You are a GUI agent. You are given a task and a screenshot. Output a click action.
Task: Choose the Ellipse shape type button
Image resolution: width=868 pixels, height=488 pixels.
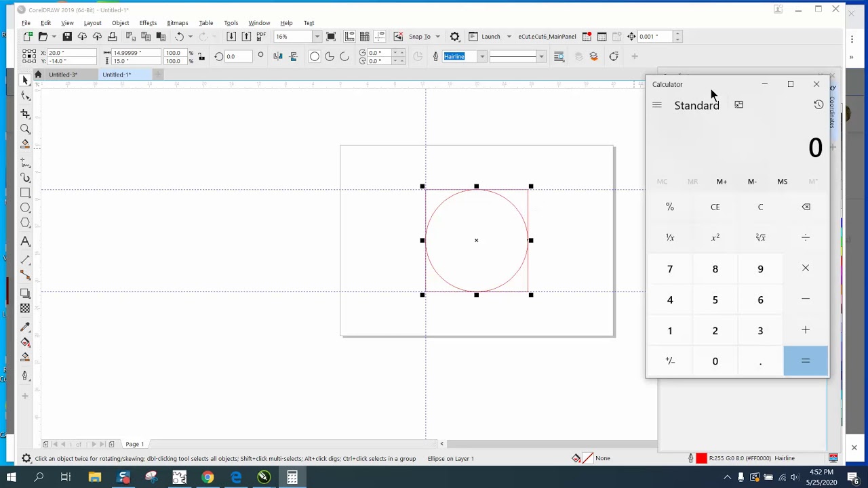click(x=315, y=57)
